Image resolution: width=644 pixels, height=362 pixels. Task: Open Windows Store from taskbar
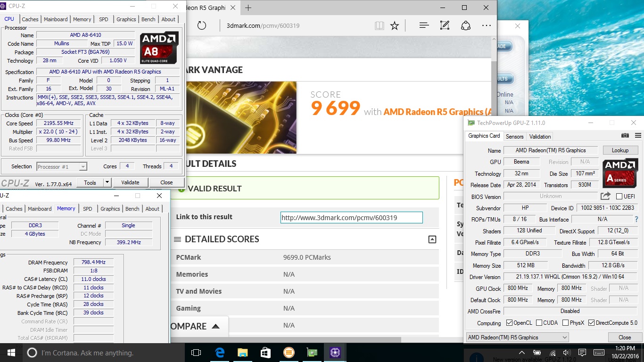pos(266,353)
